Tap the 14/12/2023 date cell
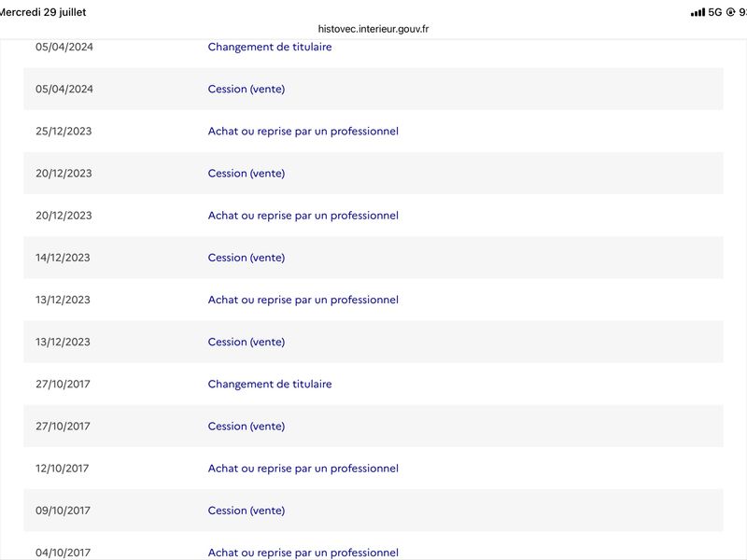This screenshot has width=747, height=560. 63,258
